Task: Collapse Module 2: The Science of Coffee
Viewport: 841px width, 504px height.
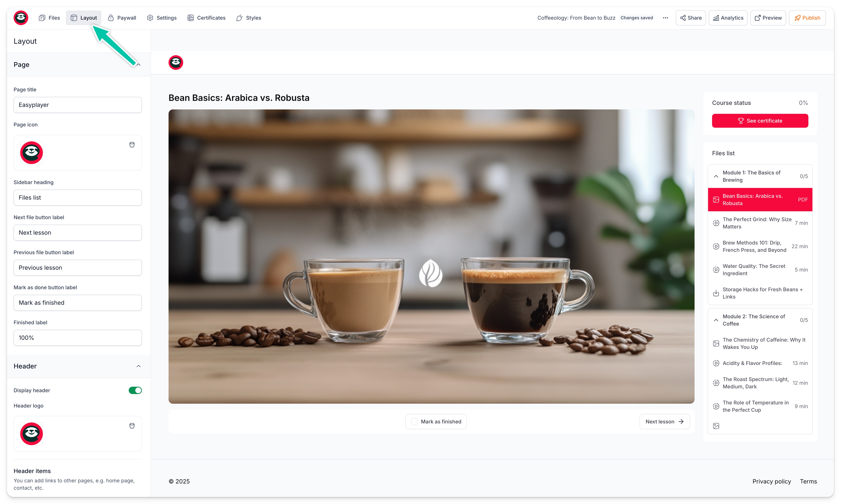Action: click(716, 320)
